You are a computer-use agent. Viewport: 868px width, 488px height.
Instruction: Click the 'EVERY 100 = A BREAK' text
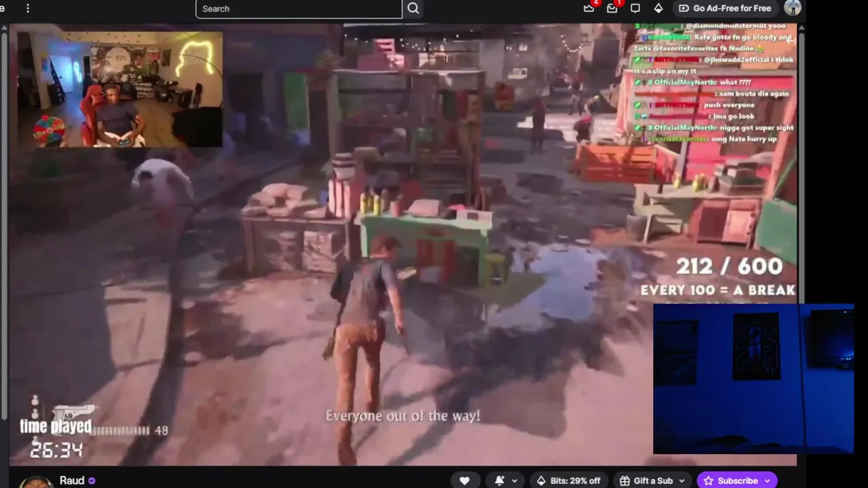pyautogui.click(x=717, y=290)
